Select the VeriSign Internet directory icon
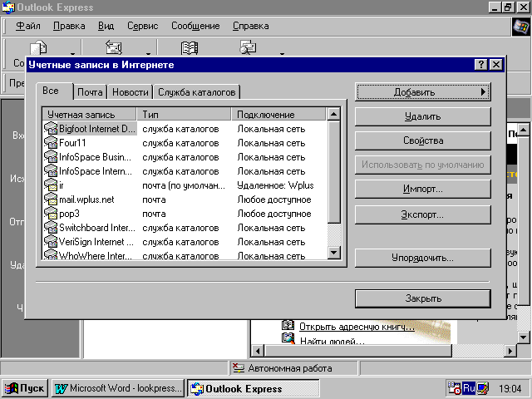The image size is (532, 399). (x=51, y=242)
